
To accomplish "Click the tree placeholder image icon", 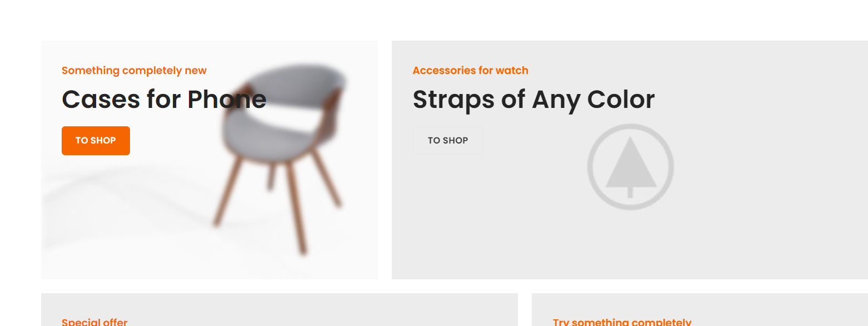I will click(630, 167).
